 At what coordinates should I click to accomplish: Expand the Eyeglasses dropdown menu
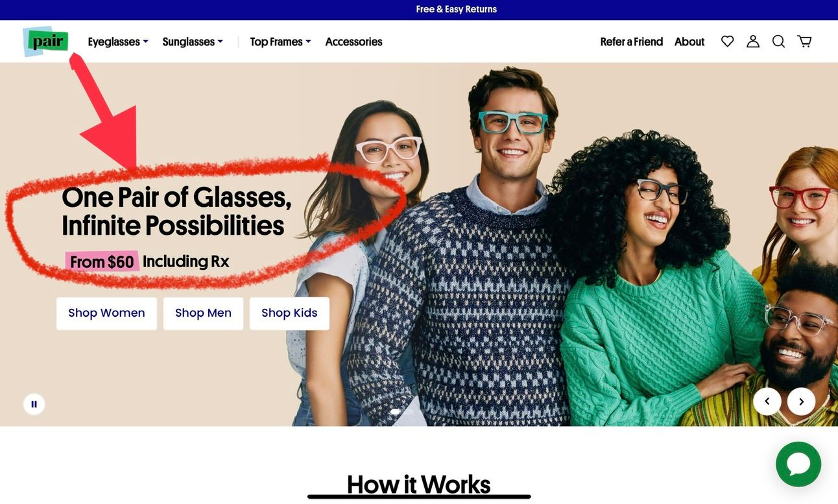(118, 42)
